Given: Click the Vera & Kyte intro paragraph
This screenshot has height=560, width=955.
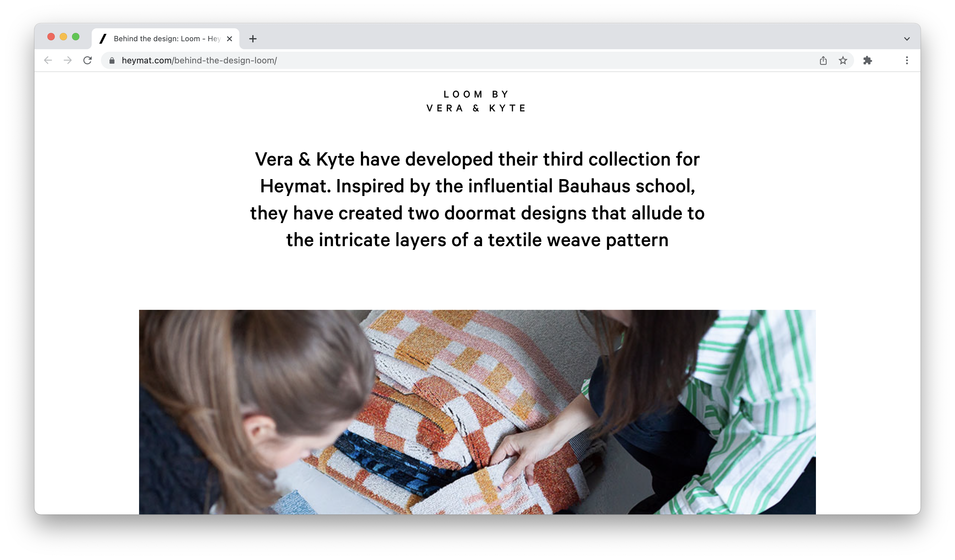Looking at the screenshot, I should (477, 199).
